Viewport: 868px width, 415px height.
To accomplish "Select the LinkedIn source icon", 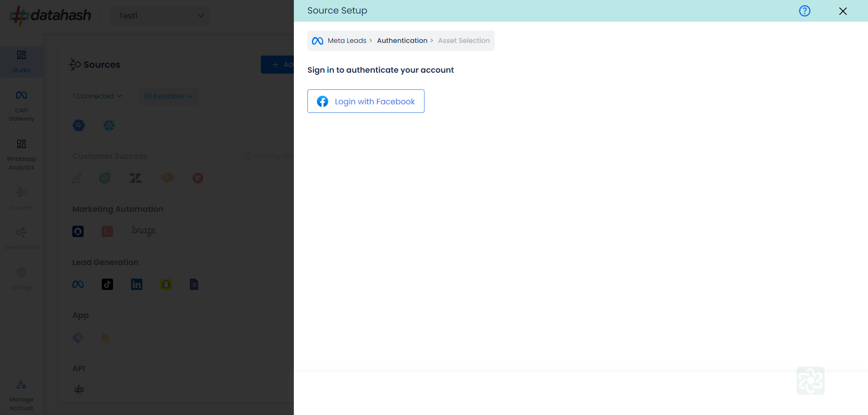I will tap(137, 284).
